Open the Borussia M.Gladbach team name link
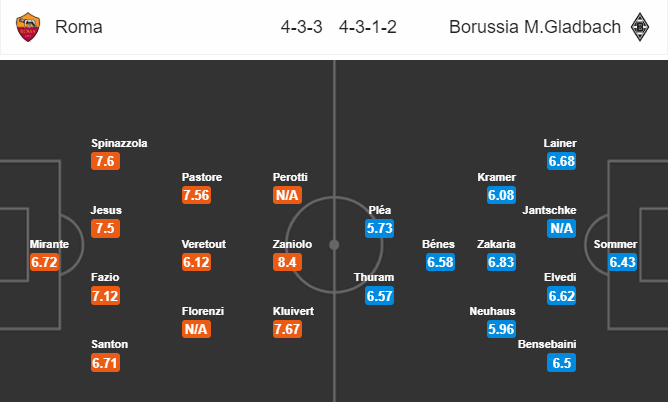 pos(535,27)
